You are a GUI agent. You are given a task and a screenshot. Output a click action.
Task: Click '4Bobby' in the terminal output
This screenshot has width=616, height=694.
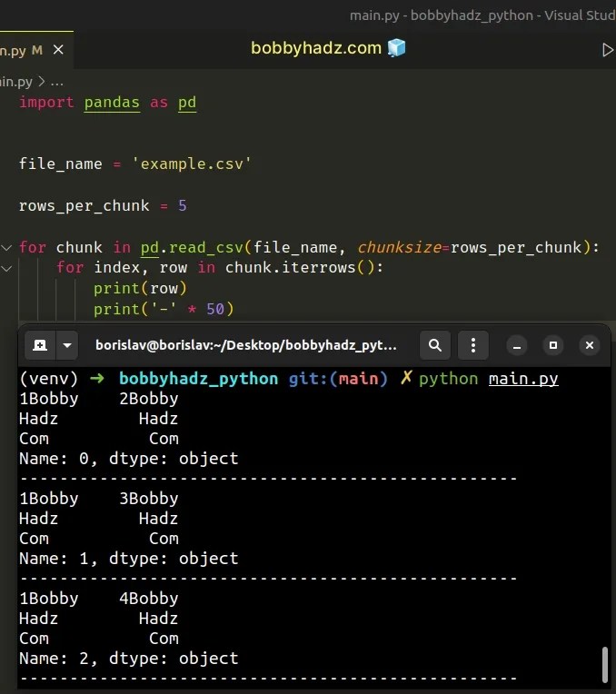(148, 599)
